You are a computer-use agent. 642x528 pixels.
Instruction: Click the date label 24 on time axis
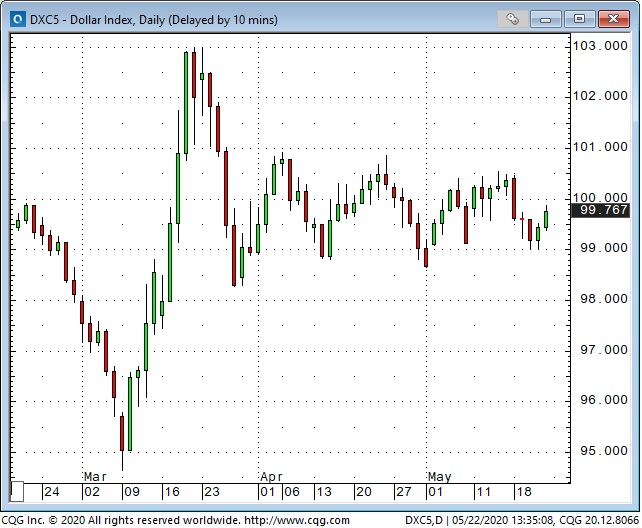click(x=52, y=492)
